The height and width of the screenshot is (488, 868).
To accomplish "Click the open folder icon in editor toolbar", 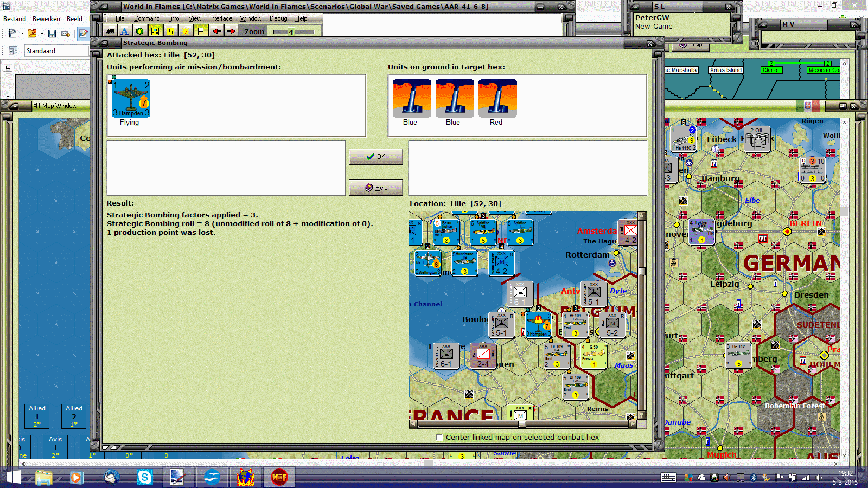I will point(32,34).
